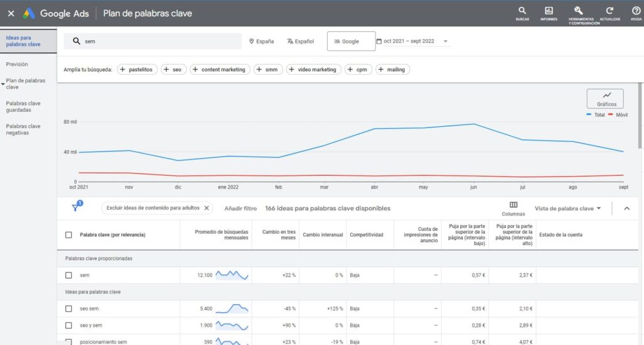The width and height of the screenshot is (644, 345).
Task: Sort by Promedio de búsquedas mensuales column
Action: [x=221, y=235]
